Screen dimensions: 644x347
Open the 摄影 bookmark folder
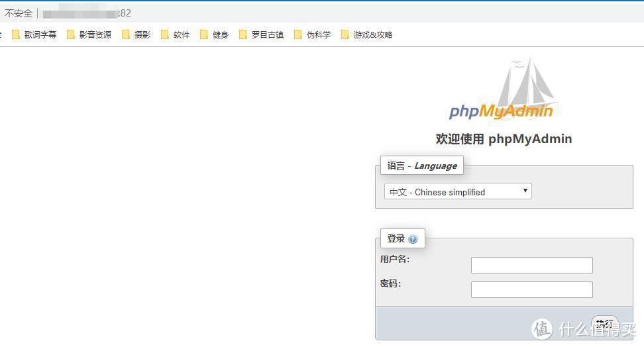136,35
